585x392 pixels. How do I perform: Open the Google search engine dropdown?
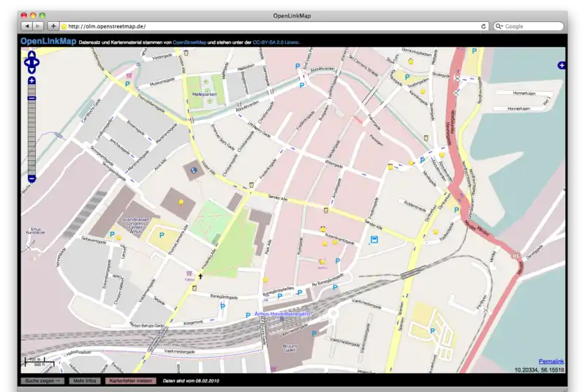500,26
